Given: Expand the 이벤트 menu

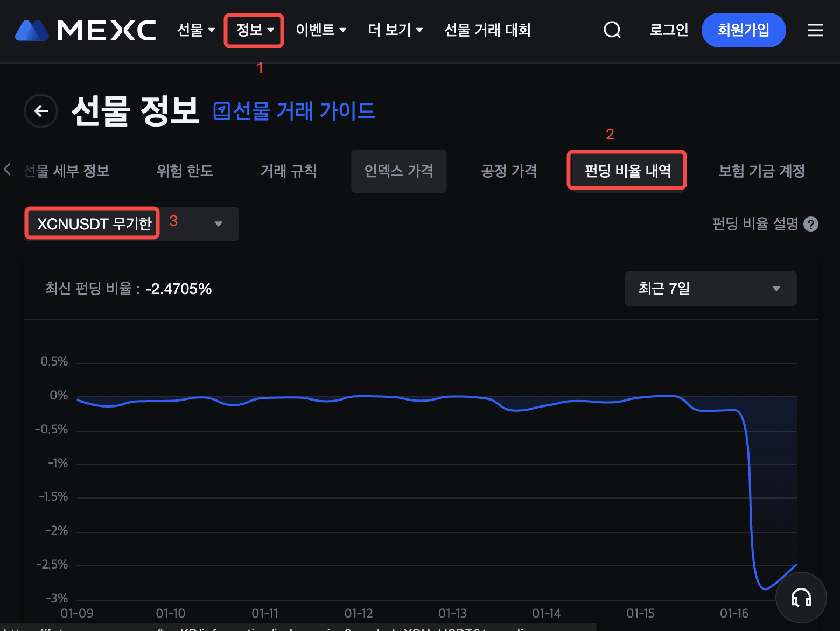Looking at the screenshot, I should (x=320, y=30).
